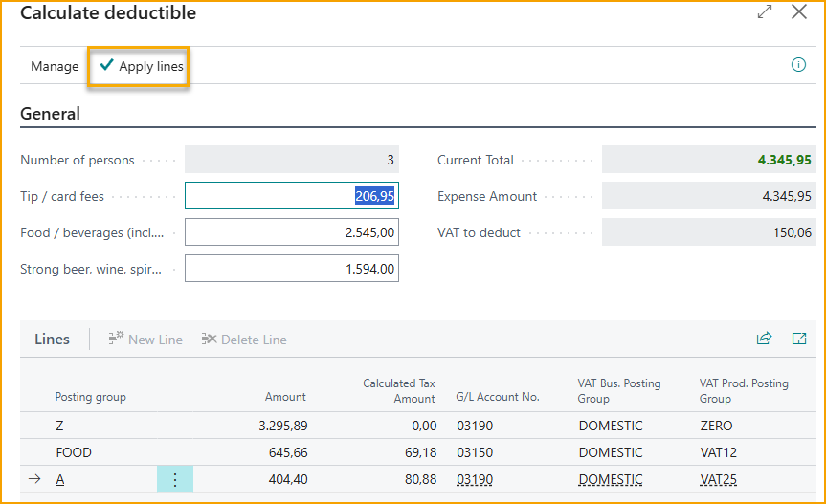The width and height of the screenshot is (826, 504).
Task: Select the posting group A link
Action: point(60,480)
